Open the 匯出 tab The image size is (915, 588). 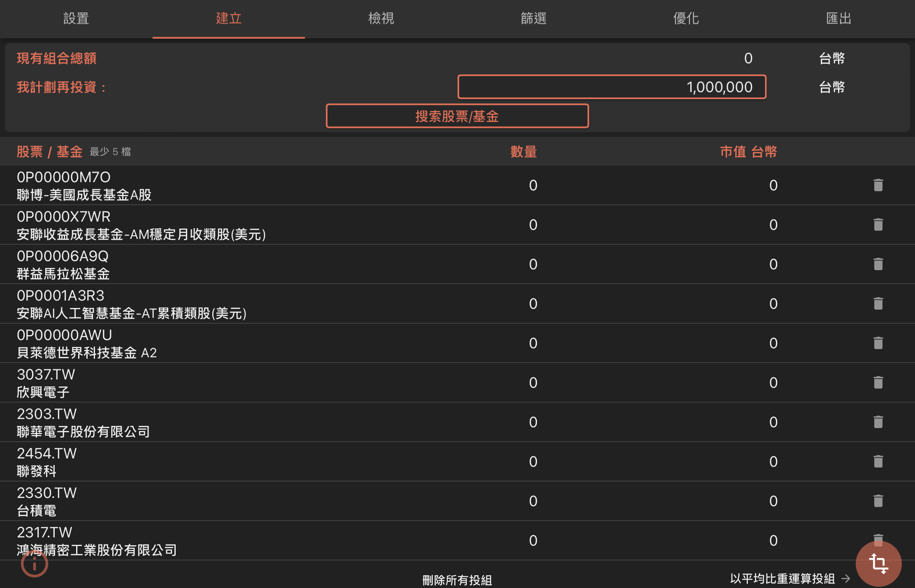(x=838, y=19)
